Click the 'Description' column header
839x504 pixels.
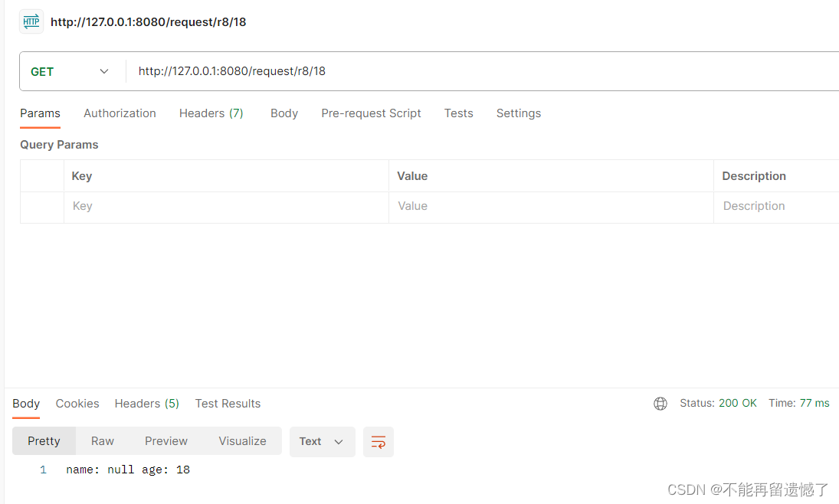(x=754, y=176)
